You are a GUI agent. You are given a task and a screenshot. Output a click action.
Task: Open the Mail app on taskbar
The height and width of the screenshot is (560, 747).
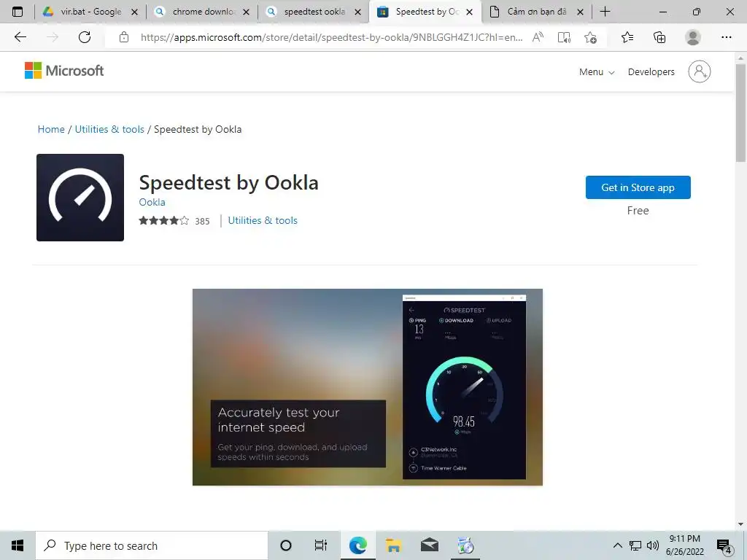click(429, 545)
